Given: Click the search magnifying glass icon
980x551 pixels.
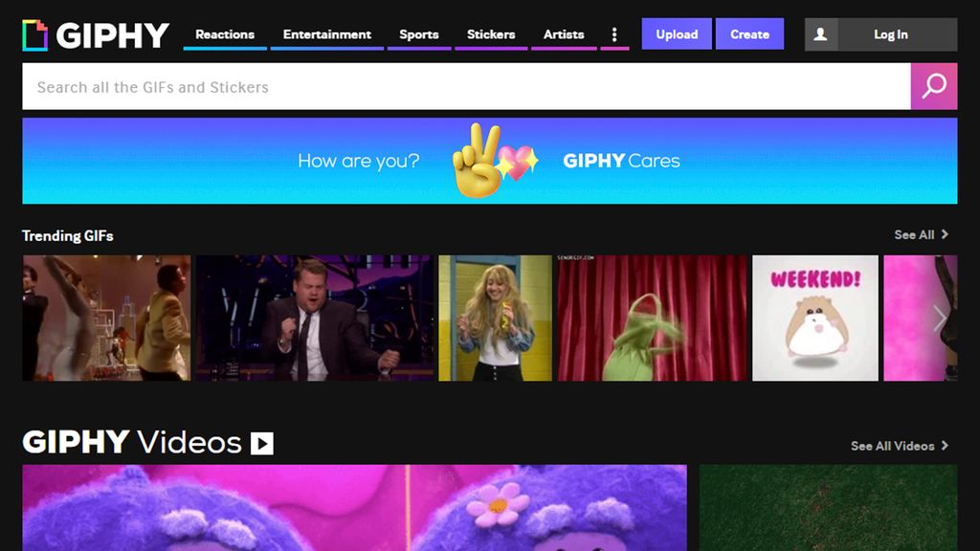Looking at the screenshot, I should coord(932,86).
